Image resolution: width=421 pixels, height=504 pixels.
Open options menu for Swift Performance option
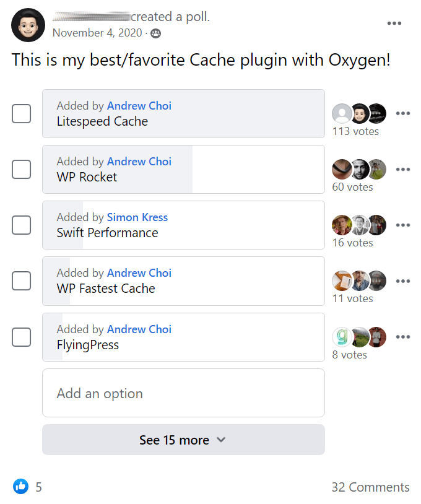click(x=402, y=225)
